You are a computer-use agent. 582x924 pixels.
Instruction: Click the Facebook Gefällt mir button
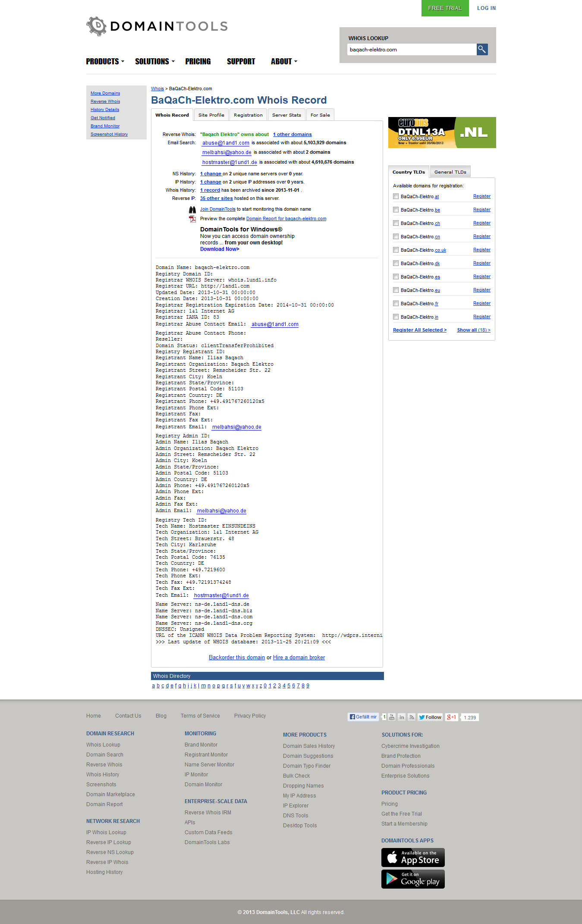[x=363, y=717]
